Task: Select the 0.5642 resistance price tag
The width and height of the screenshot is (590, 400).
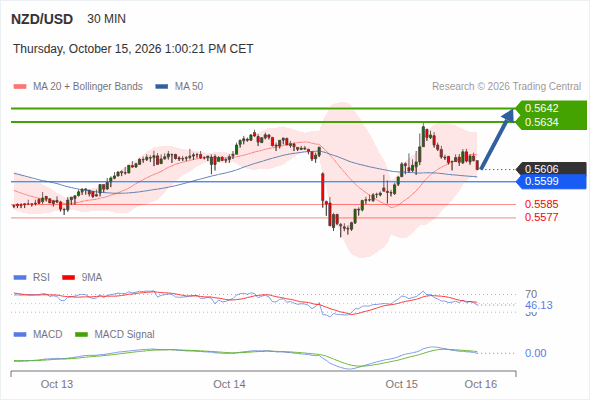Action: point(550,108)
